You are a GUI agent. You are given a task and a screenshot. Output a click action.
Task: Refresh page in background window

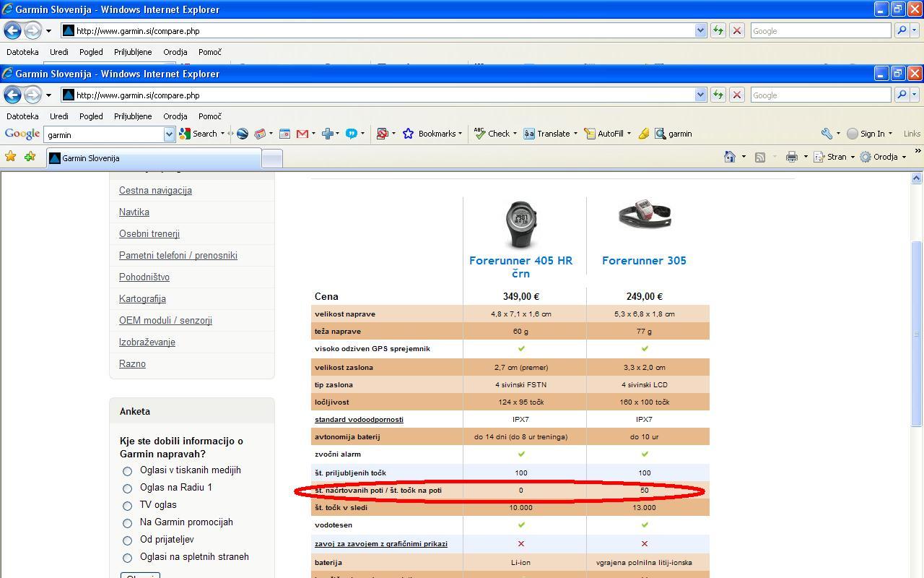point(718,31)
